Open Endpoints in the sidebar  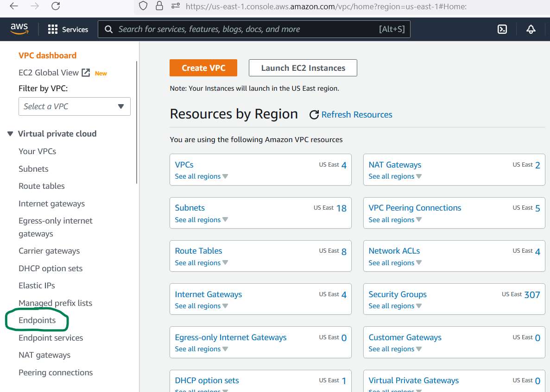37,320
